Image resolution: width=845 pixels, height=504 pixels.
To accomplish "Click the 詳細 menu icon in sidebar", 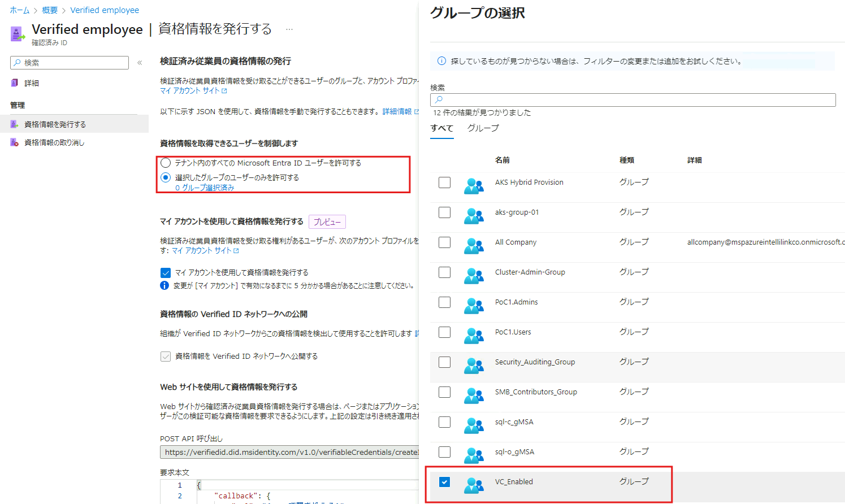I will pos(15,83).
